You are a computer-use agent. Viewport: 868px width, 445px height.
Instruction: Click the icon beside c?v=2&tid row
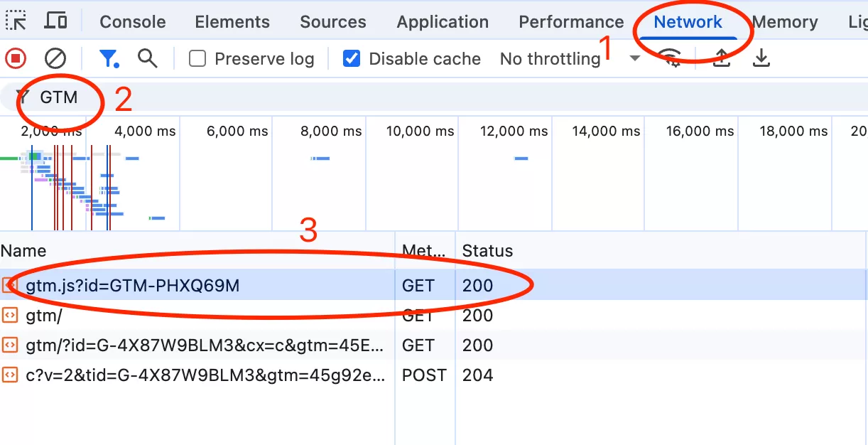(x=10, y=375)
